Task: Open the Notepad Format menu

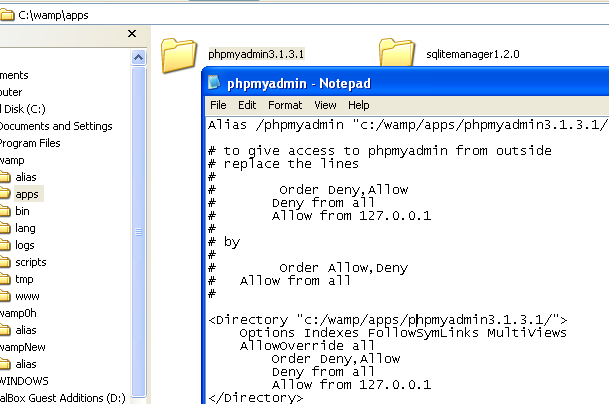Action: click(x=285, y=105)
